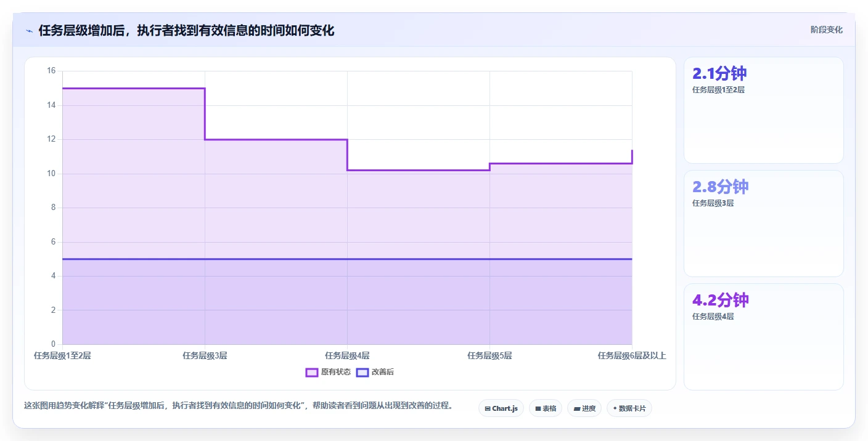Viewport: 868px width, 441px height.
Task: Click the x-axis label 任务层级5层
Action: pos(489,355)
